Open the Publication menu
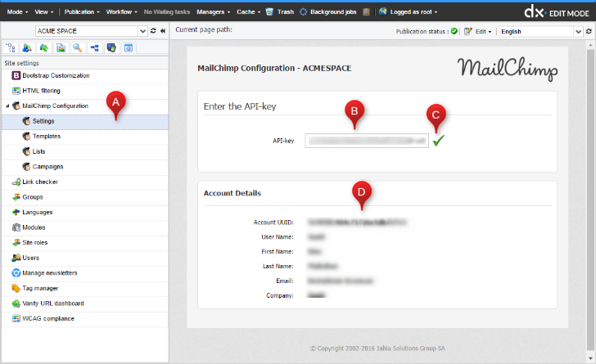Viewport: 596px width, 364px height. click(x=82, y=12)
